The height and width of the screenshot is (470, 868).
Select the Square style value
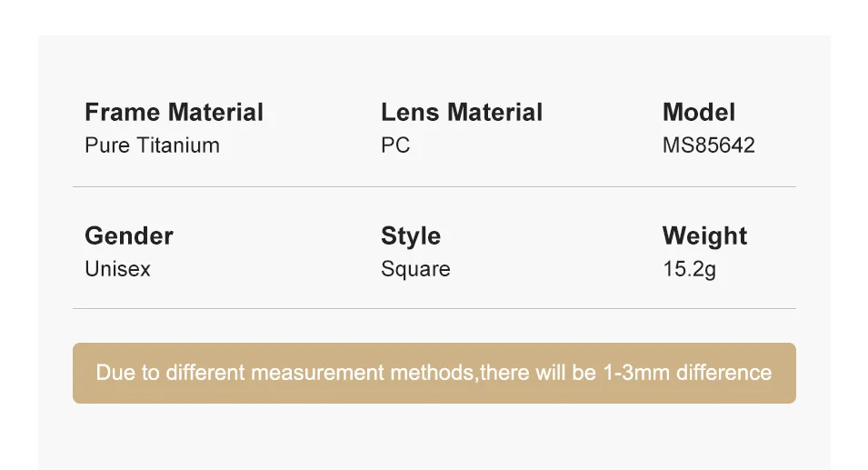click(x=415, y=269)
